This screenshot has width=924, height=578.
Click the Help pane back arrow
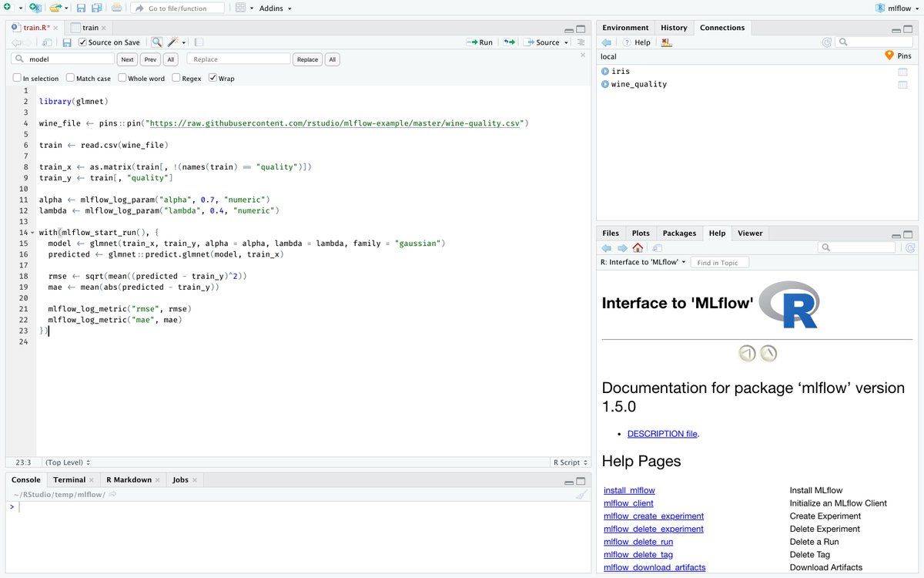coord(606,248)
